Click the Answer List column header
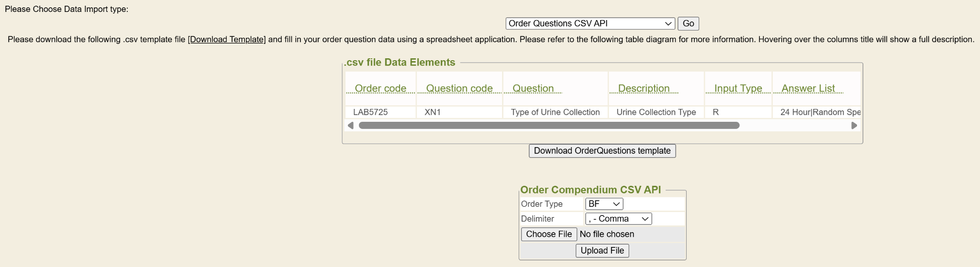 click(808, 88)
